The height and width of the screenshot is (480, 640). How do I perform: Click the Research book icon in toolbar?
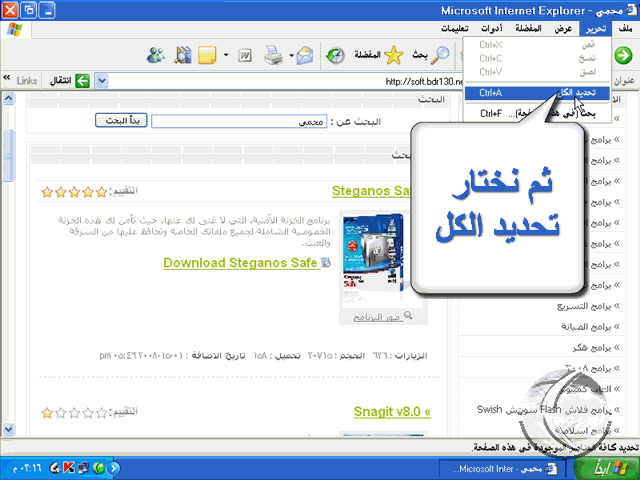(x=182, y=55)
